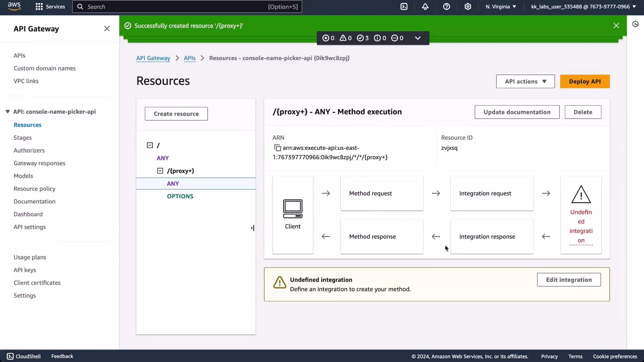The width and height of the screenshot is (644, 362).
Task: Click the Undefined integration warning triangle
Action: click(x=581, y=194)
